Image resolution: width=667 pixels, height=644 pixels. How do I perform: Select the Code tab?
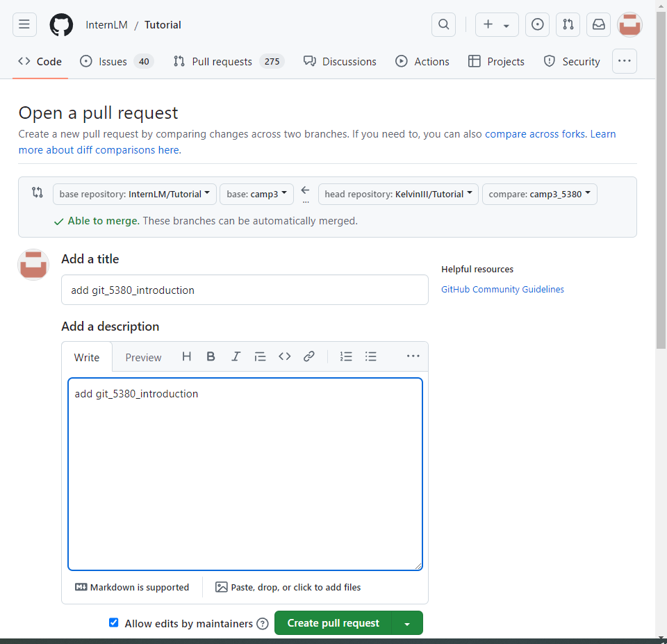pos(40,62)
